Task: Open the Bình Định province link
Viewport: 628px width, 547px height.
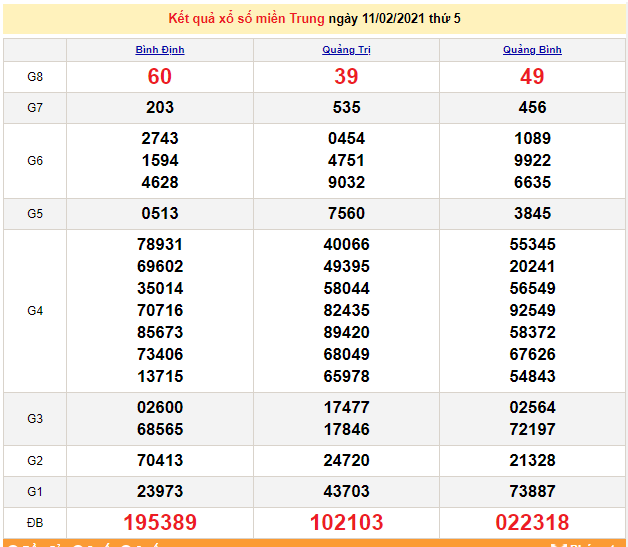Action: (x=160, y=50)
